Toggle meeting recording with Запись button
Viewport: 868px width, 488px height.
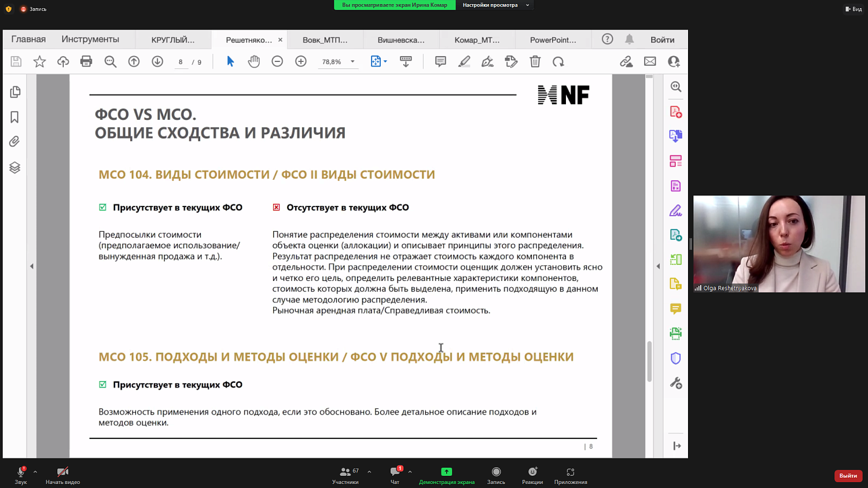[495, 475]
